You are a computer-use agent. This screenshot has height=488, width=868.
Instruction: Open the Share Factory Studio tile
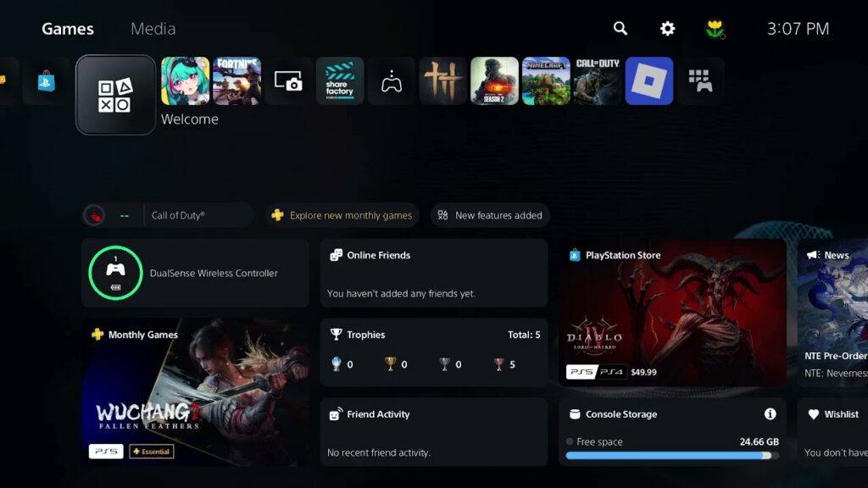pos(340,80)
